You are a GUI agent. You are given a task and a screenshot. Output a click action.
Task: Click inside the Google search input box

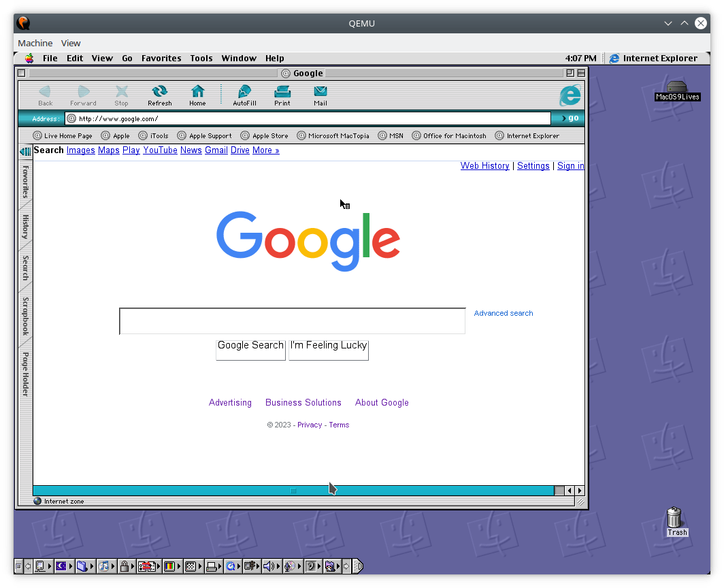click(293, 321)
